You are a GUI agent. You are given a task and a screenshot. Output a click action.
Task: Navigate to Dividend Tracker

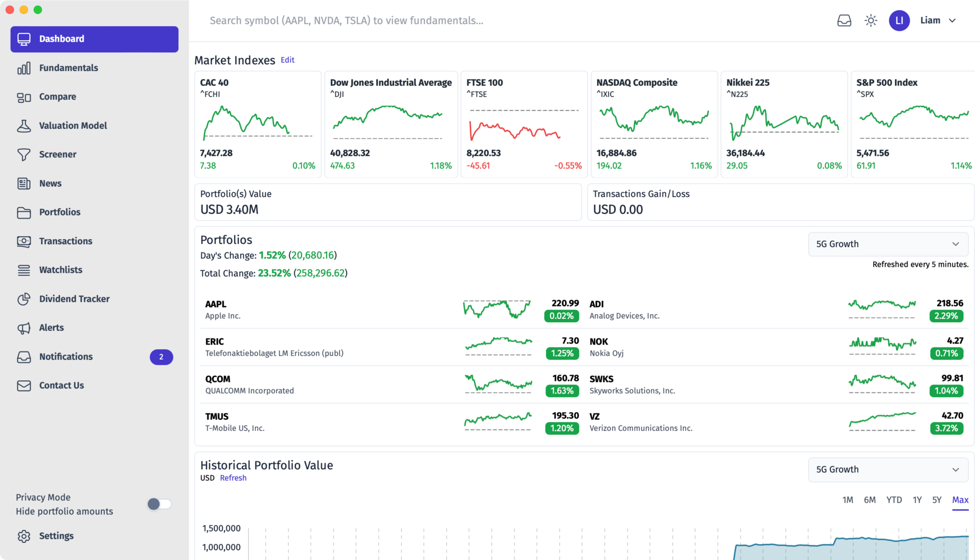tap(74, 299)
